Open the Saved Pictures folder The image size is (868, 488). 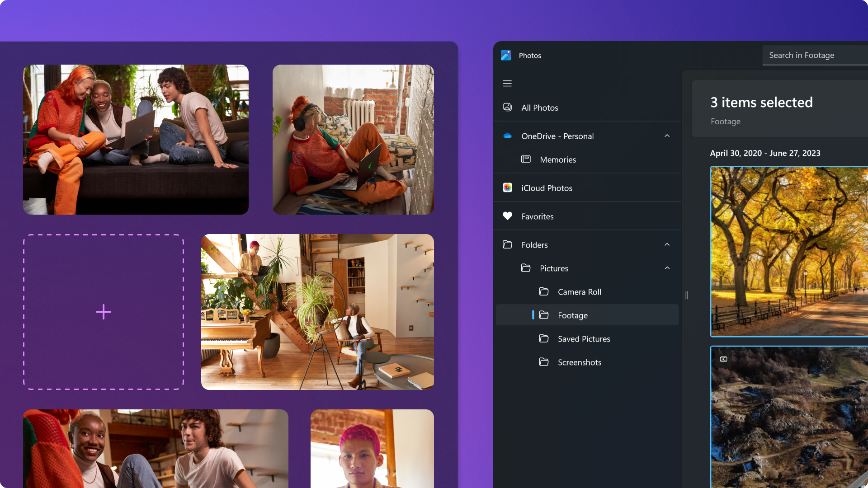click(x=583, y=338)
